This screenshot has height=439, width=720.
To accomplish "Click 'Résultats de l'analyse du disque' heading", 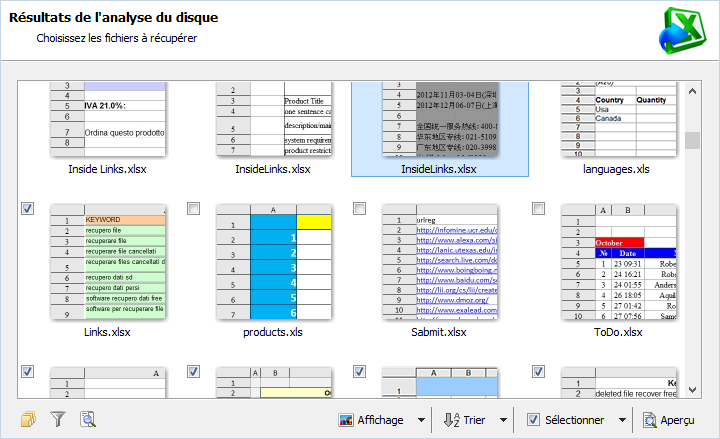I will (x=113, y=17).
